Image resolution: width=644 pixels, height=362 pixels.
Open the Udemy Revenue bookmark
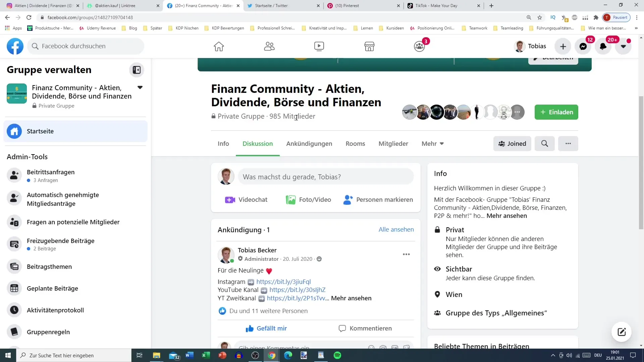[98, 28]
